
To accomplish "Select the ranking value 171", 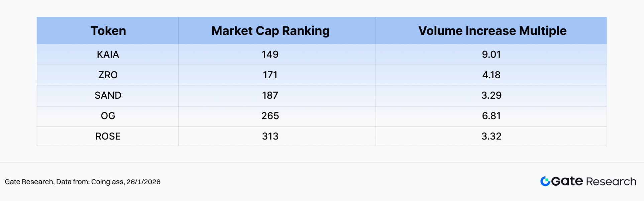I will 270,75.
